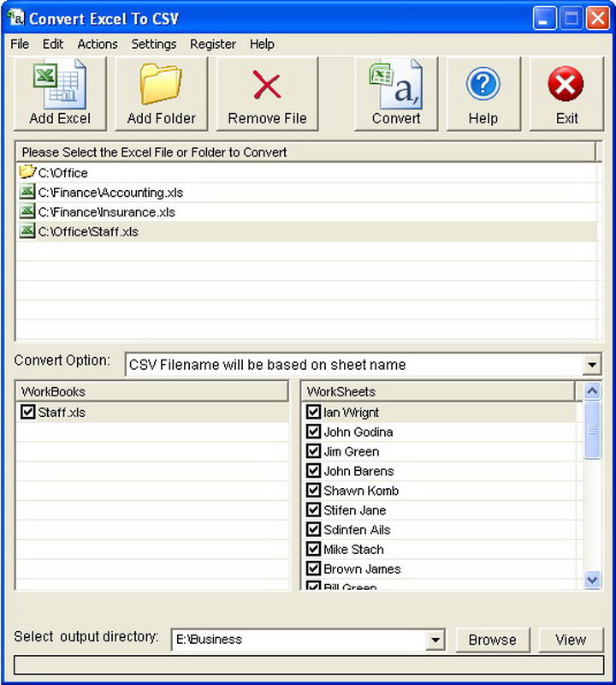Uncheck the Stifen Jane worksheet checkbox
The height and width of the screenshot is (685, 616).
coord(313,509)
